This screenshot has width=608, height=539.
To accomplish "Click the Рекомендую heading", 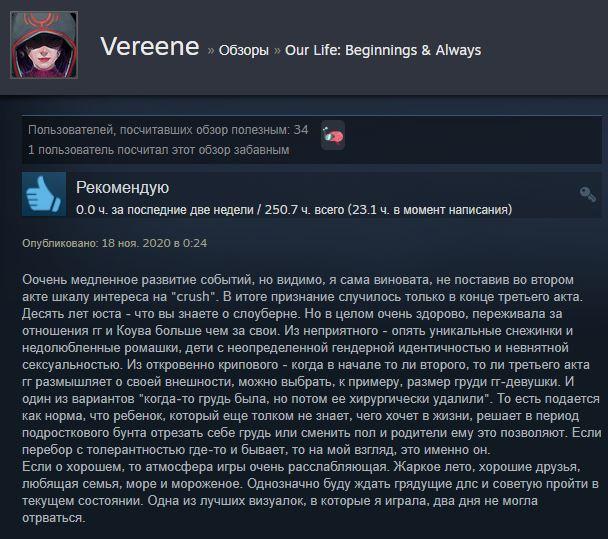I will point(123,188).
